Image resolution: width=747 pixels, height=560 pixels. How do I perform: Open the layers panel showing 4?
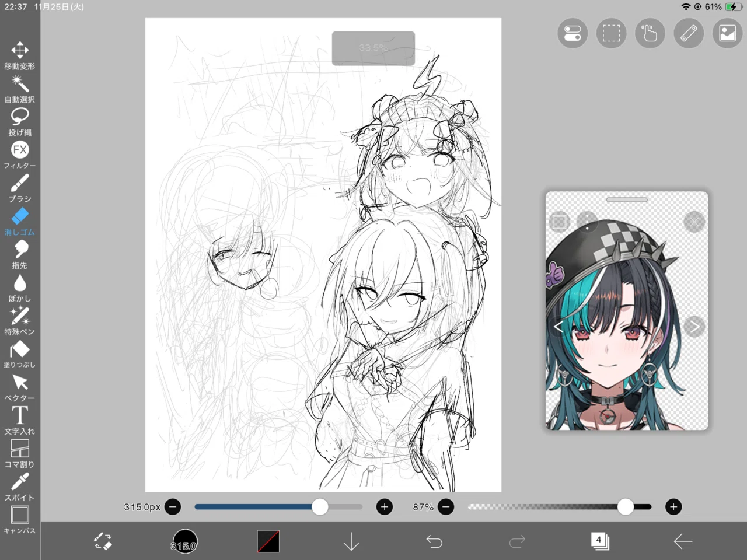tap(599, 541)
